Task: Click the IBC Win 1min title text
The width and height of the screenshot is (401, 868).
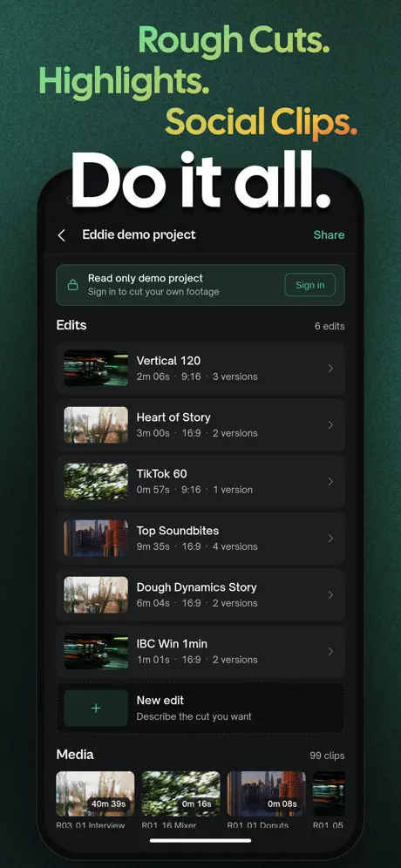Action: (x=173, y=644)
